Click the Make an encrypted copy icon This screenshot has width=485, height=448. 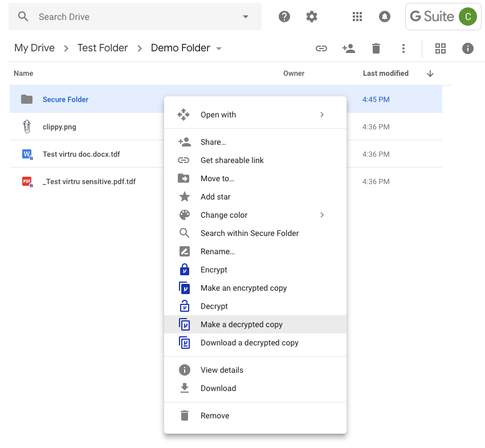tap(184, 288)
